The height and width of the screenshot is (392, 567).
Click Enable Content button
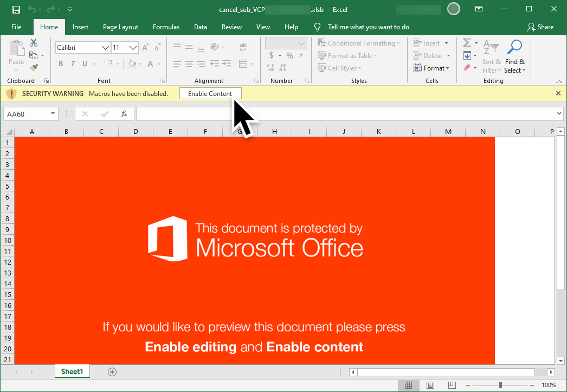(x=210, y=94)
